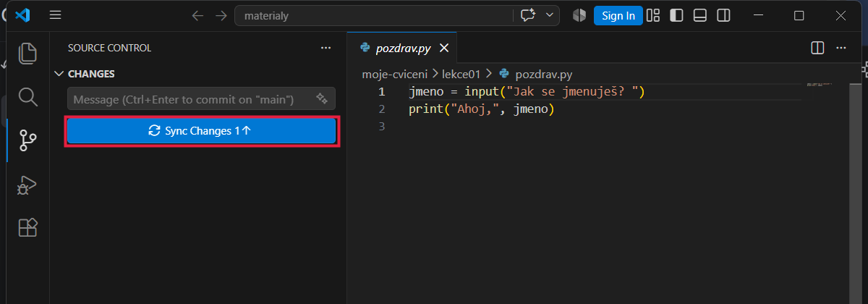Open the Extensions view icon
This screenshot has height=304, width=868.
click(x=27, y=228)
